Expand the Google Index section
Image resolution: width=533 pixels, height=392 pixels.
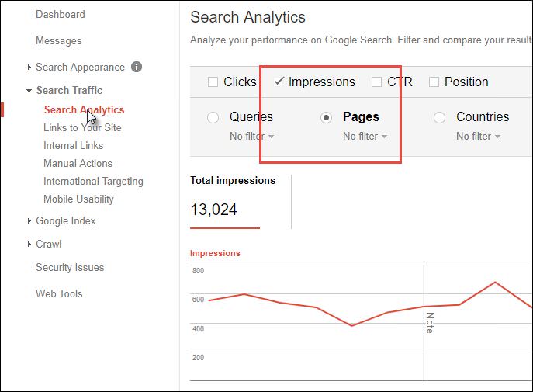[x=29, y=221]
